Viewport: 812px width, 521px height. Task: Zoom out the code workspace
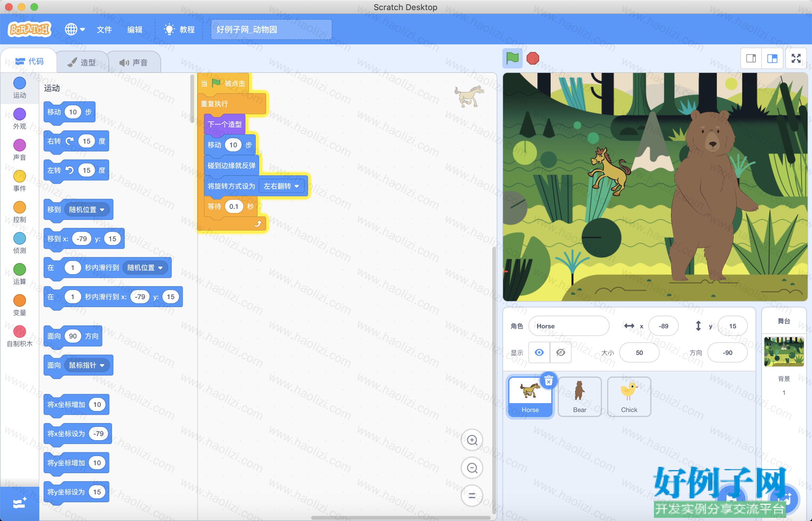tap(472, 468)
